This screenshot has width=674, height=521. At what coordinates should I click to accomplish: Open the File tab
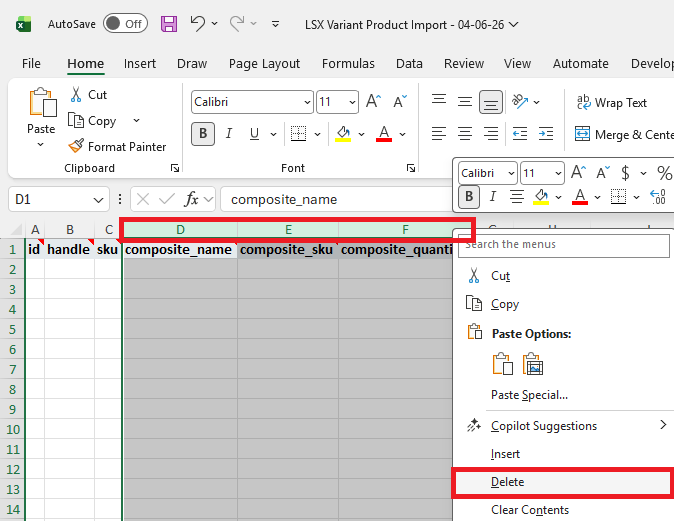click(x=31, y=64)
